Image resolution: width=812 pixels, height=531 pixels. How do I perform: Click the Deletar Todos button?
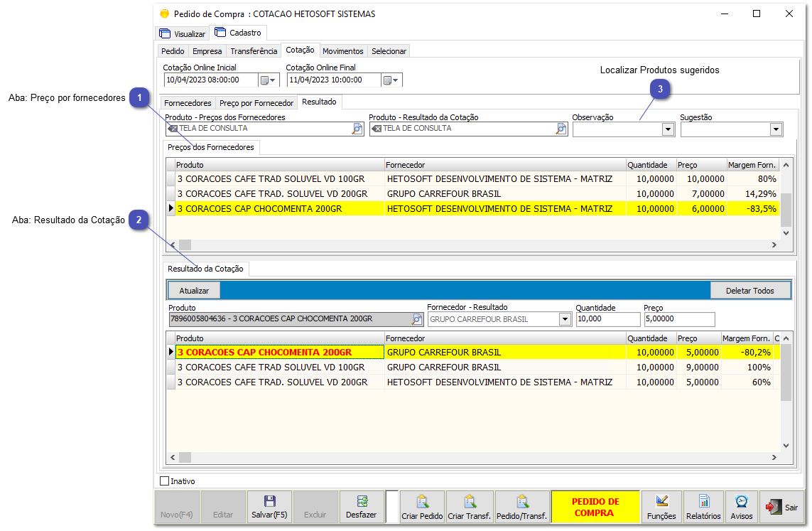coord(749,291)
